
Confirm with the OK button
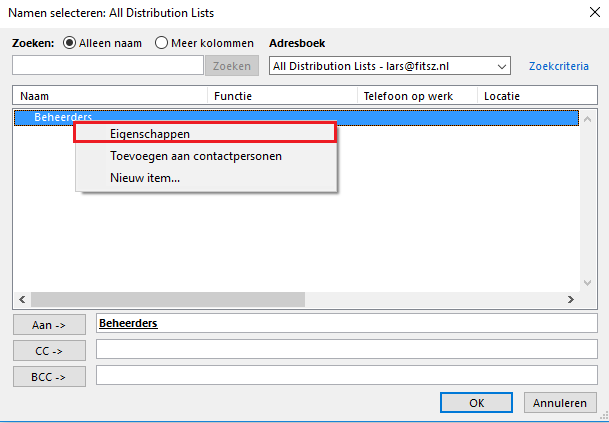point(476,403)
